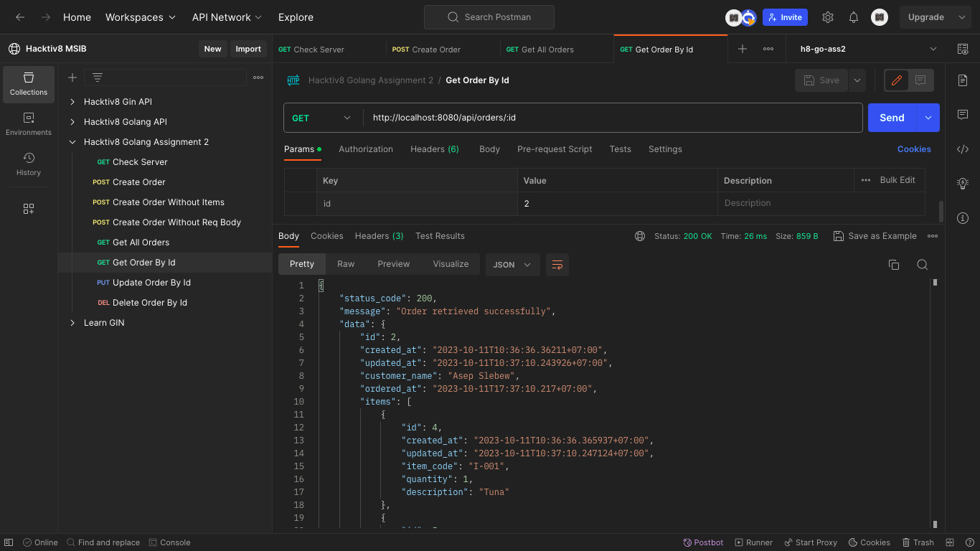Click Save as Example
This screenshot has height=551, width=980.
pos(875,236)
